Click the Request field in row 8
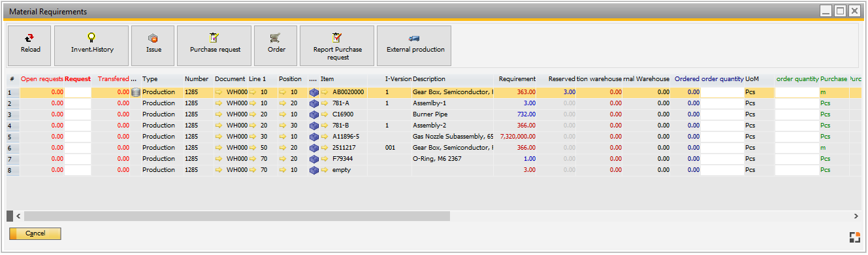Viewport: 868px width, 255px height. 78,170
